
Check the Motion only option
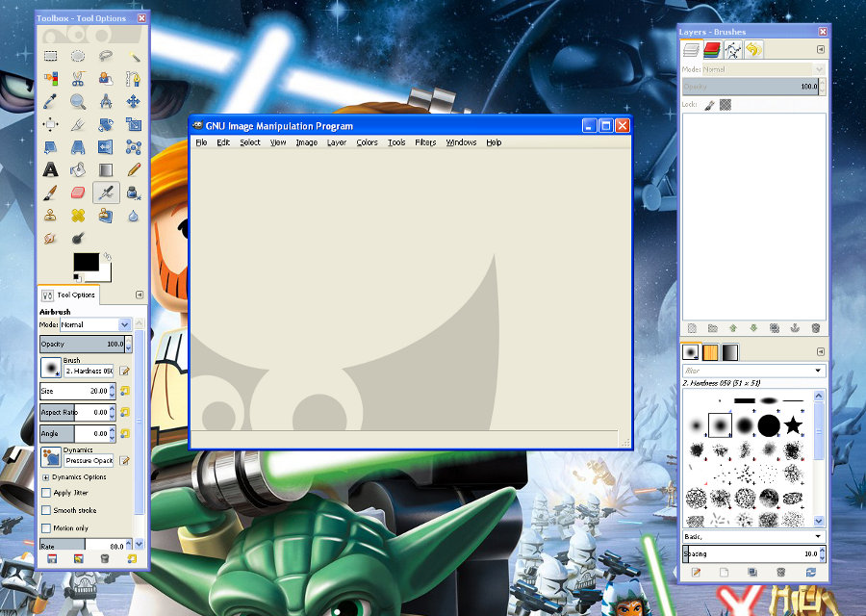(46, 527)
